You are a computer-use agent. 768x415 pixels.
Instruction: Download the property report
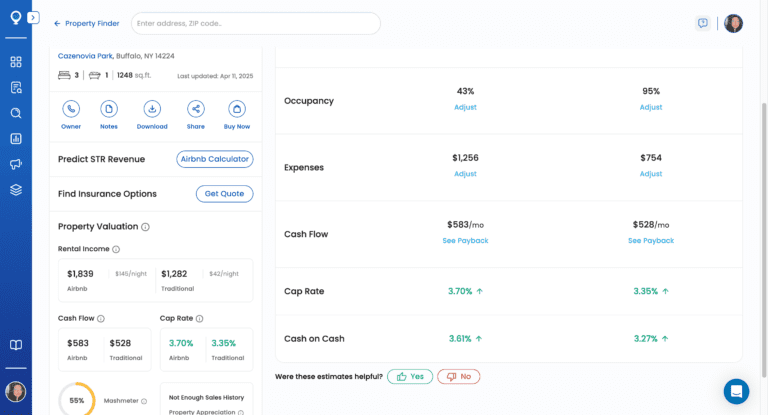point(152,109)
